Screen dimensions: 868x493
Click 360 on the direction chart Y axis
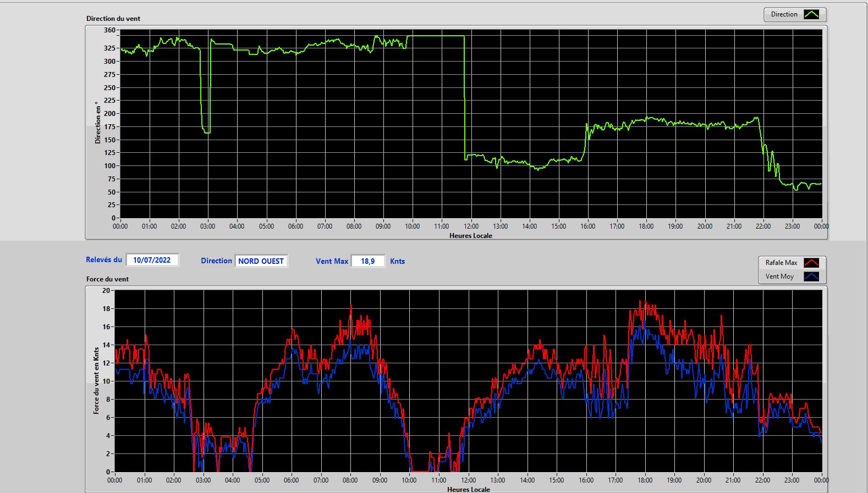109,30
